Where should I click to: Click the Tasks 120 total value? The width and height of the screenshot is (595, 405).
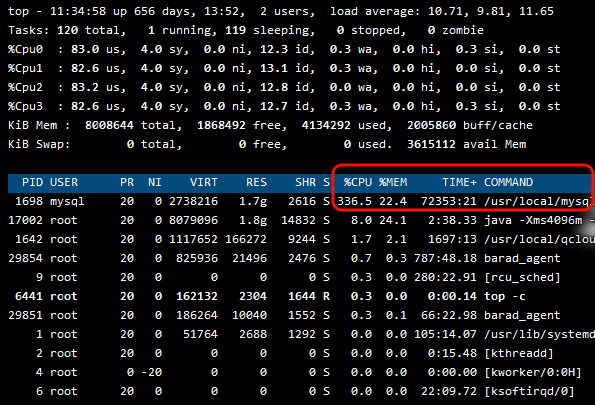click(67, 30)
